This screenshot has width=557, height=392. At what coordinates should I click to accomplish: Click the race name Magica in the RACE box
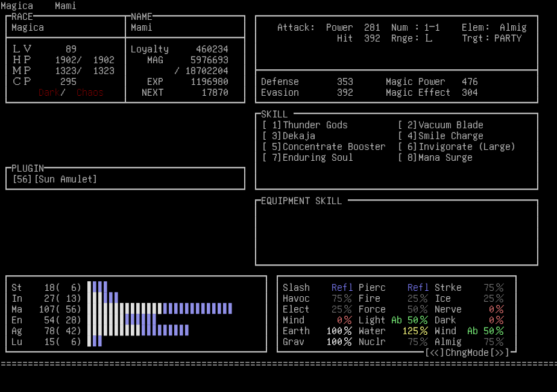[28, 27]
